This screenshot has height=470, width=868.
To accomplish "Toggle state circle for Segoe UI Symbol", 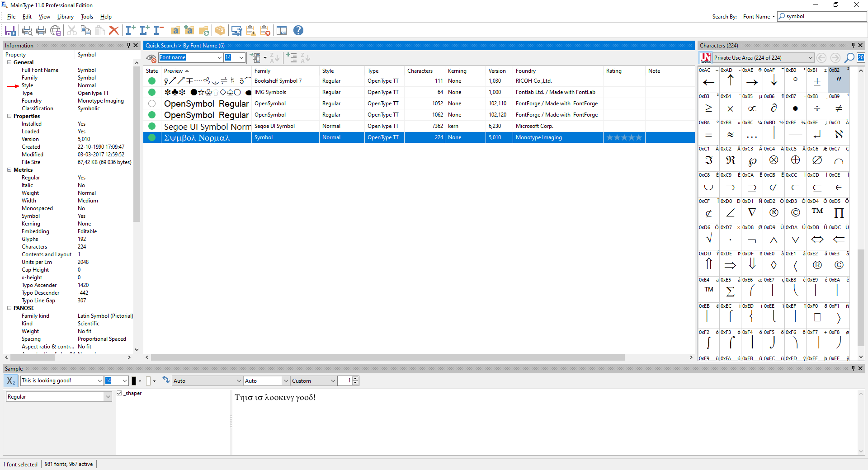I will (x=152, y=126).
